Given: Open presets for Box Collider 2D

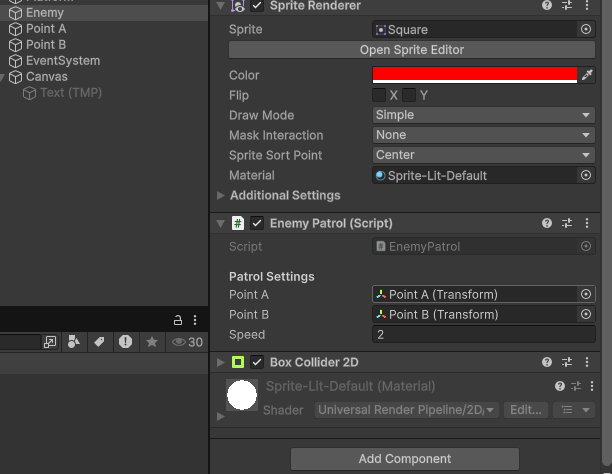Looking at the screenshot, I should pyautogui.click(x=567, y=362).
